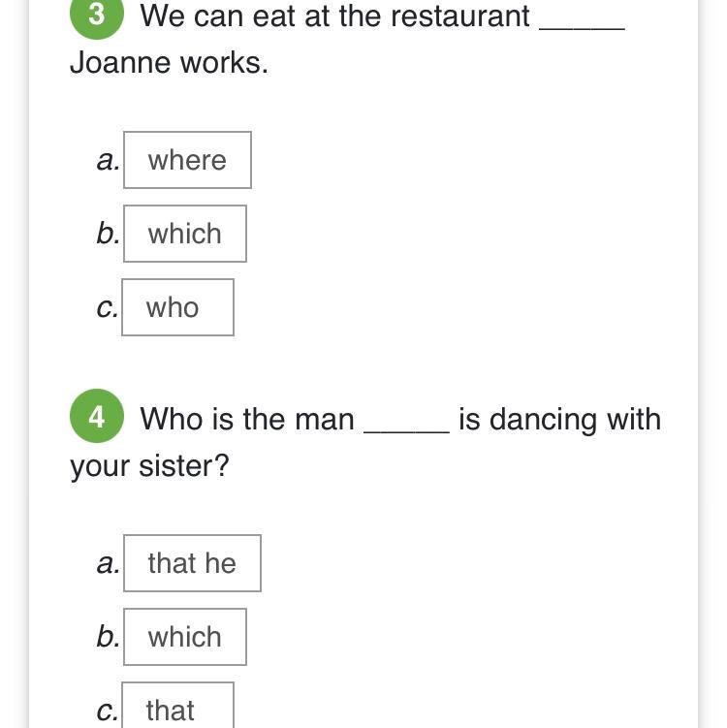
Task: Click the text "Joanne works."
Action: pos(169,63)
